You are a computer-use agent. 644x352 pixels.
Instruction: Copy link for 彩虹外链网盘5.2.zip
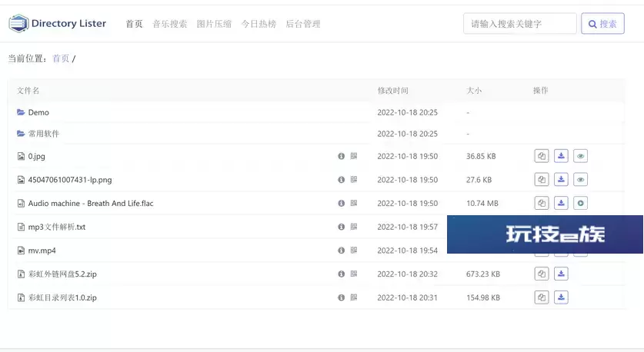pos(542,274)
